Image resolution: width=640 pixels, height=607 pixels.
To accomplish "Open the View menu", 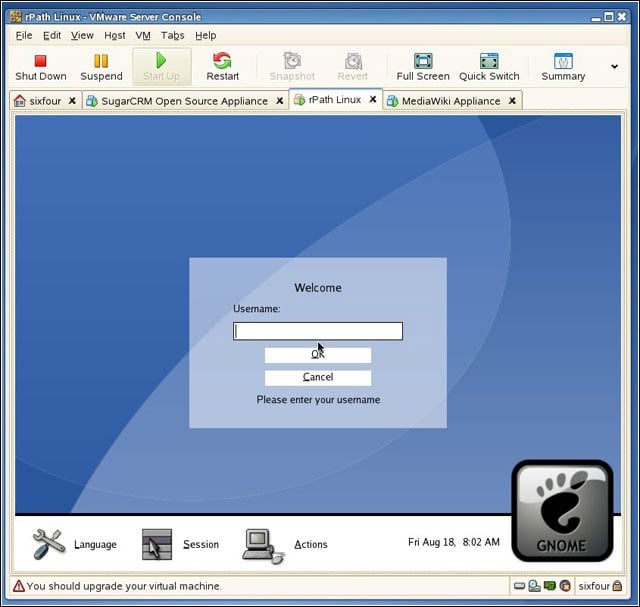I will pyautogui.click(x=82, y=36).
